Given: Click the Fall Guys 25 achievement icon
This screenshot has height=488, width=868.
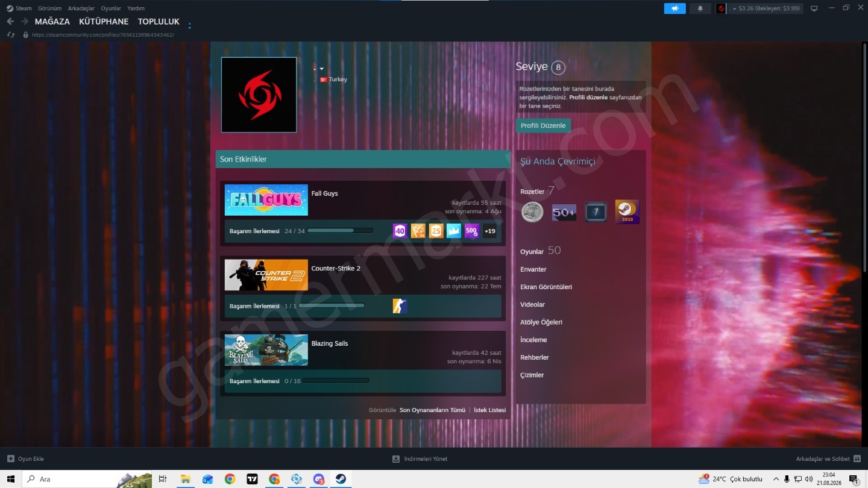Looking at the screenshot, I should click(x=436, y=231).
